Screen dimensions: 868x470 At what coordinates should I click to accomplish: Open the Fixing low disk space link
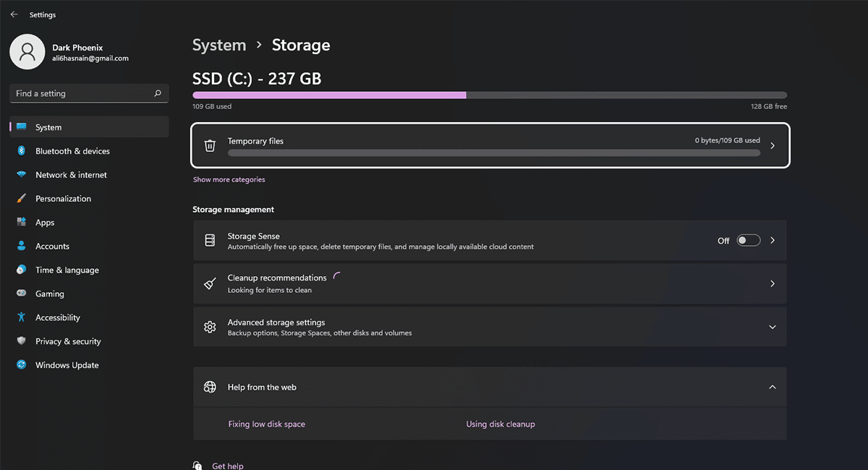point(266,424)
